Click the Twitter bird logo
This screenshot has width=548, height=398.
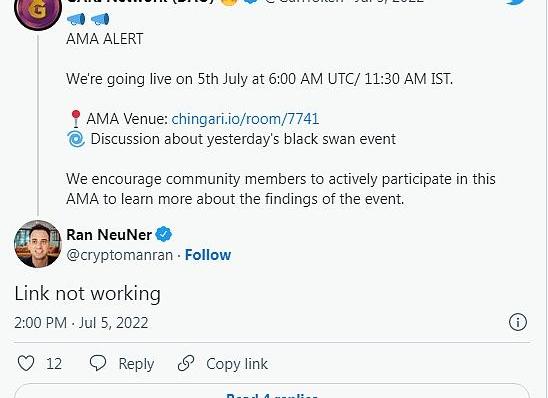517,3
